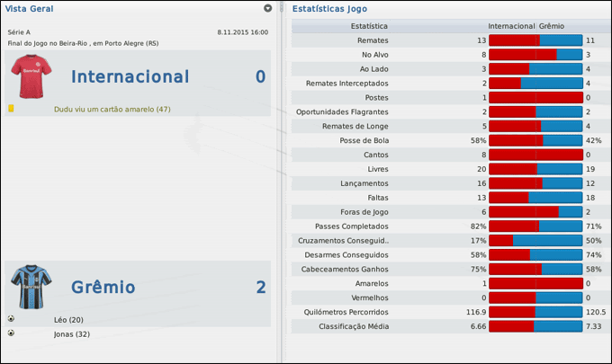Viewport: 612px width, 364px height.
Task: Click the Grêmio stats column header
Action: pyautogui.click(x=553, y=26)
